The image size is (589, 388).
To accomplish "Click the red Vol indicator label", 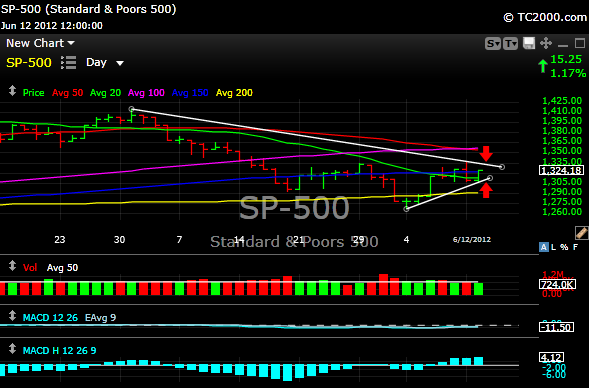I will click(x=30, y=268).
